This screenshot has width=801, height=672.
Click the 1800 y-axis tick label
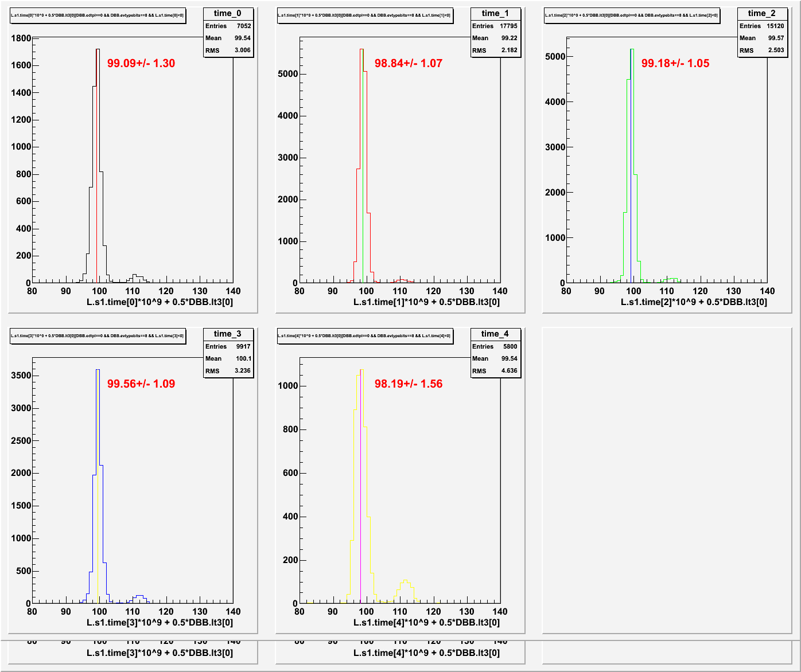click(x=21, y=38)
